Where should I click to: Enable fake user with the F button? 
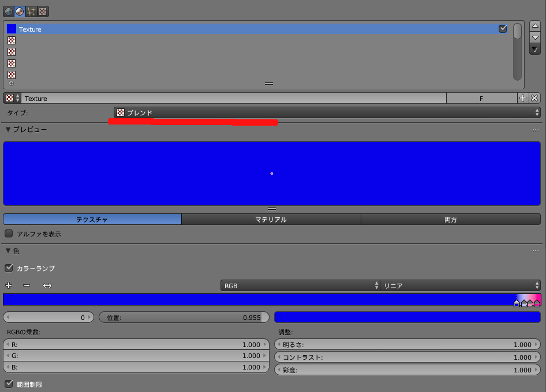pyautogui.click(x=481, y=98)
